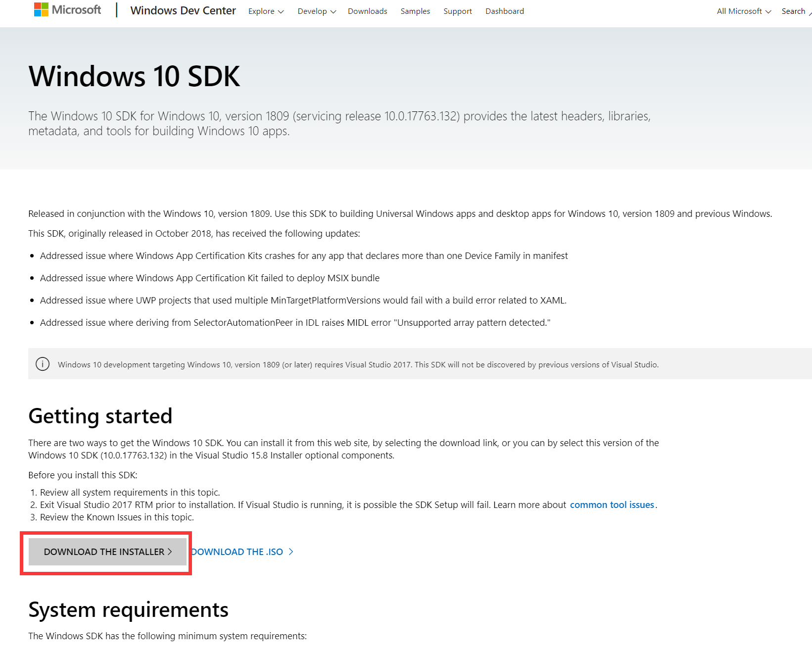Click the info circle icon in the notice banner
This screenshot has height=657, width=812.
point(43,364)
